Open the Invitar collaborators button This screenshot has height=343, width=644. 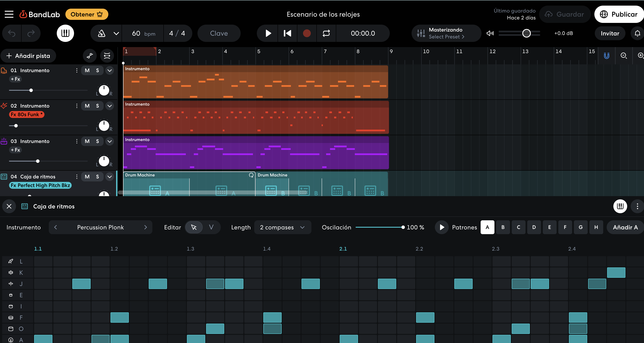tap(610, 33)
